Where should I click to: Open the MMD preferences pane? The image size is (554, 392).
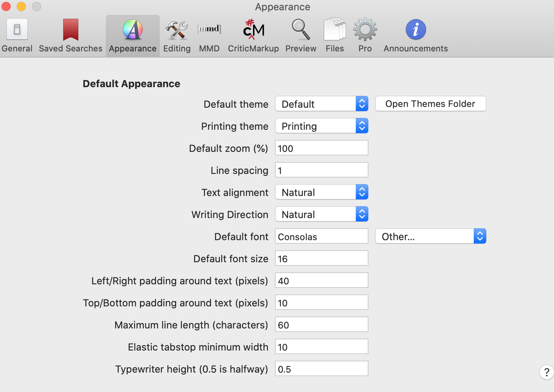point(209,36)
